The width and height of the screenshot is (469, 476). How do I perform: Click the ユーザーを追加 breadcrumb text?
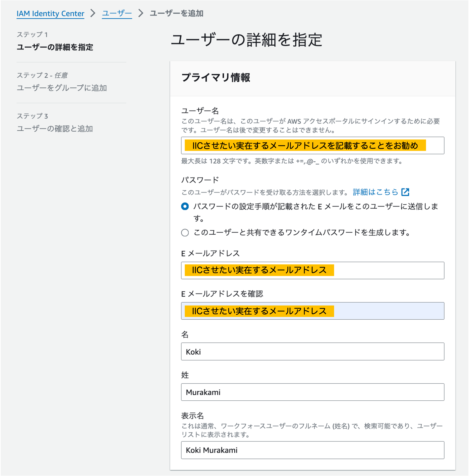coord(176,13)
